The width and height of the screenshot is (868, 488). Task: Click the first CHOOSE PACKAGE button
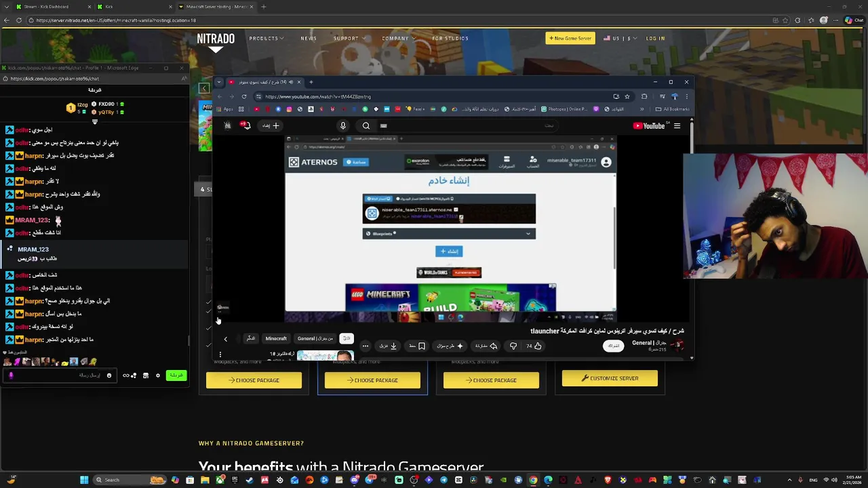(x=254, y=380)
